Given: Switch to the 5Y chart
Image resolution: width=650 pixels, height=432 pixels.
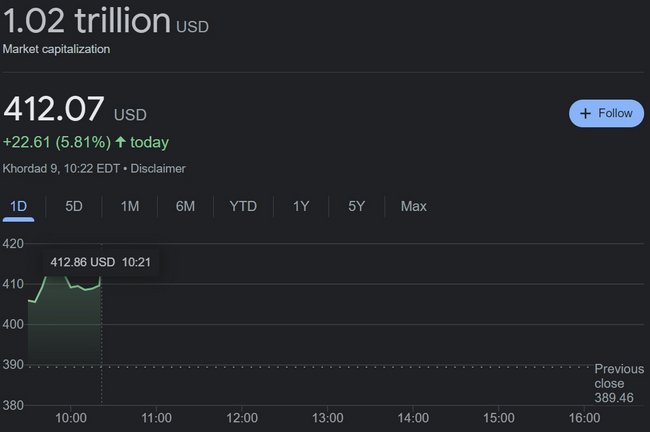Looking at the screenshot, I should pyautogui.click(x=357, y=206).
